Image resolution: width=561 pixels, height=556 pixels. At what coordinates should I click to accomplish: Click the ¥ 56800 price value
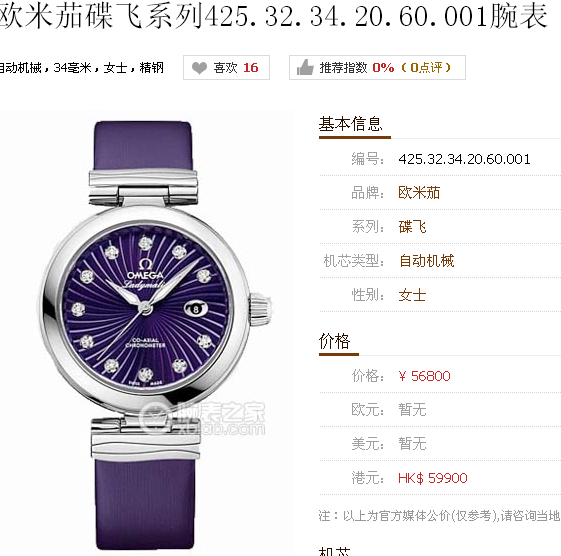point(424,376)
